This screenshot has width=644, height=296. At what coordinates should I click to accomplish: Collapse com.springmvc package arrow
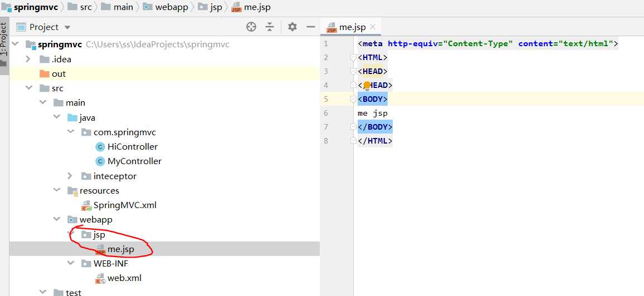point(71,132)
